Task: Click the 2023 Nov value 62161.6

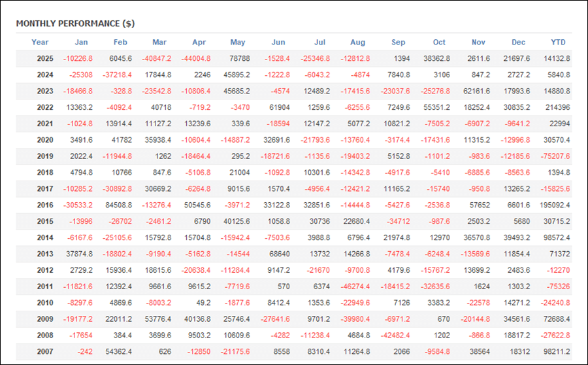Action: point(478,91)
